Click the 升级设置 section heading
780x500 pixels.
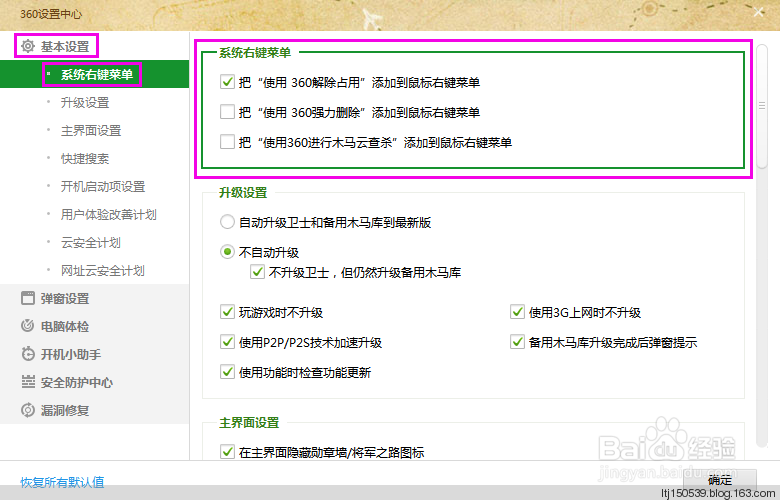coord(243,193)
